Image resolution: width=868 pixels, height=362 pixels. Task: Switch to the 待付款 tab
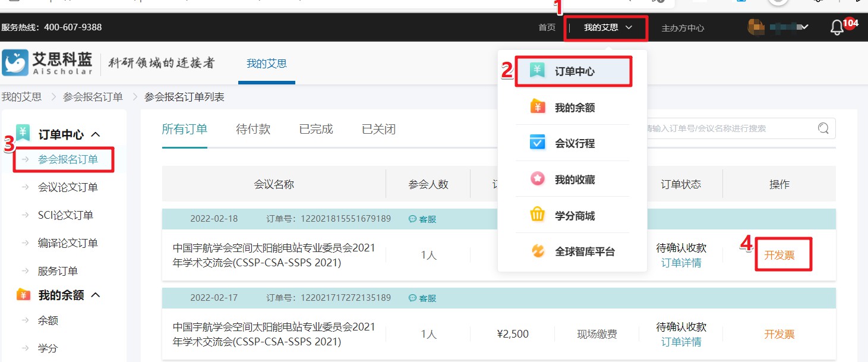253,129
